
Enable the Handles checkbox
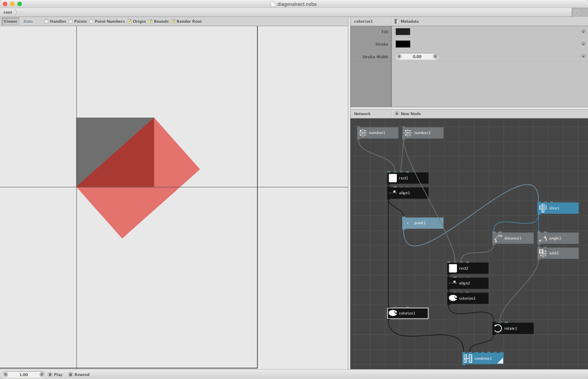46,21
